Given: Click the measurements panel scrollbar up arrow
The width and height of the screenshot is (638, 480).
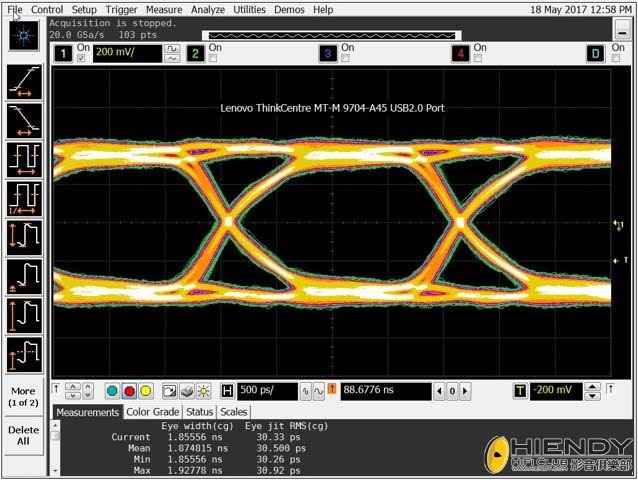Looking at the screenshot, I should coord(55,425).
